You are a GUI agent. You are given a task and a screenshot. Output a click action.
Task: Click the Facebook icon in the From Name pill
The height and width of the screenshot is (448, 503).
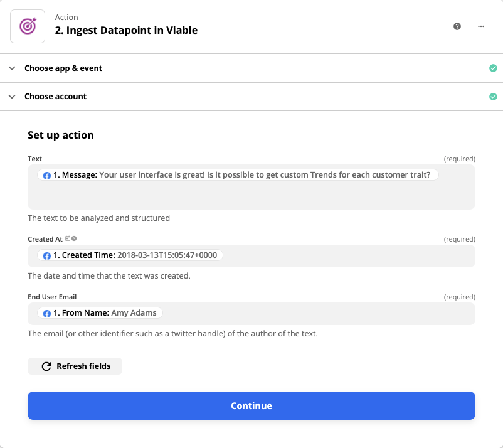click(47, 313)
